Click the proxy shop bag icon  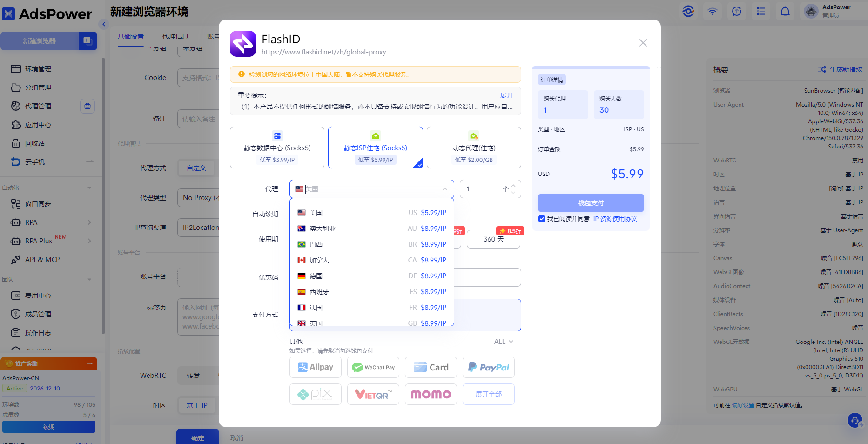(x=87, y=106)
